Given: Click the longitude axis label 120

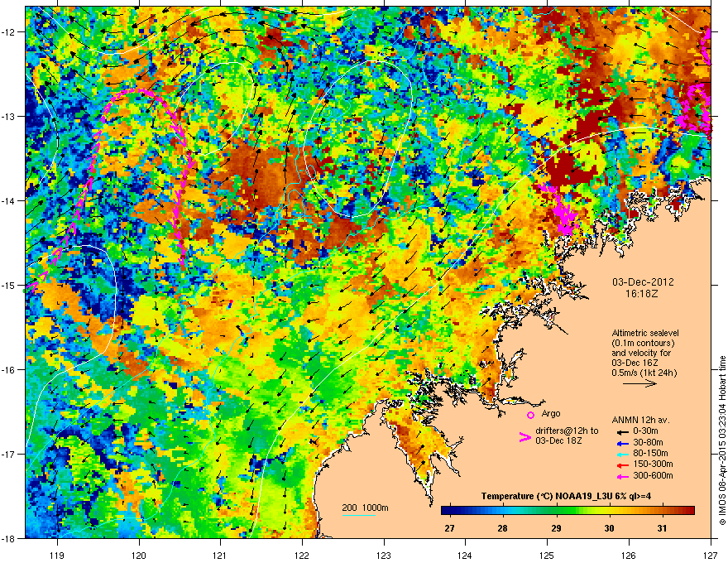Looking at the screenshot, I should [139, 555].
